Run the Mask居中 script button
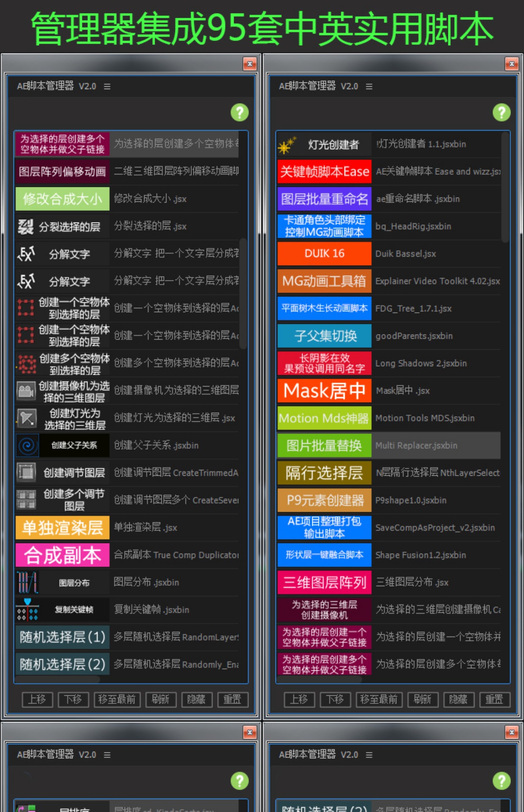This screenshot has width=524, height=812. pyautogui.click(x=325, y=390)
